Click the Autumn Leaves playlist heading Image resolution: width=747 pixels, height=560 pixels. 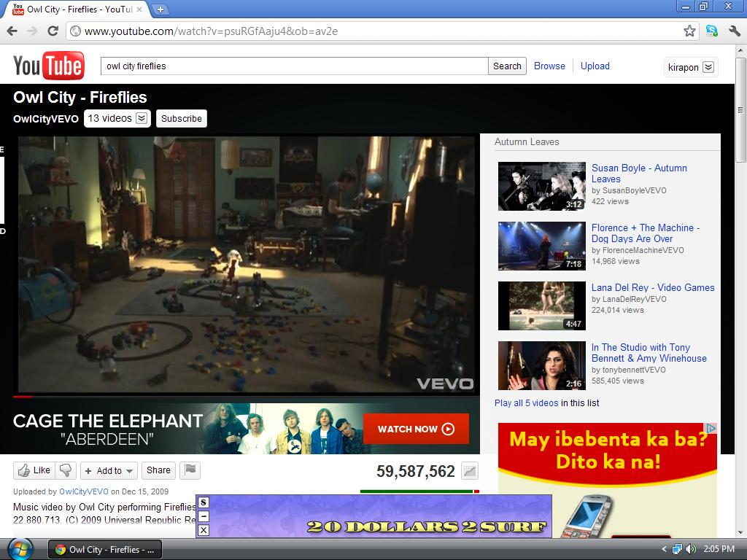click(x=527, y=142)
